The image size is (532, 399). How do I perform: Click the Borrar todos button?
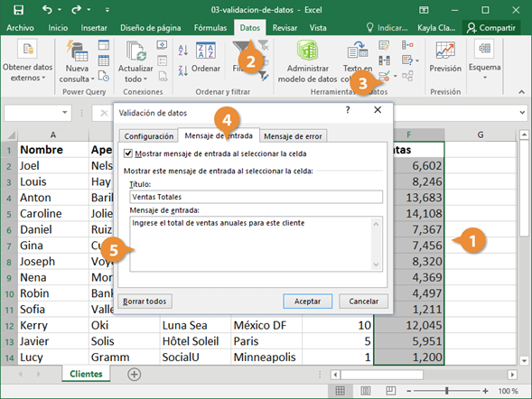pyautogui.click(x=145, y=301)
